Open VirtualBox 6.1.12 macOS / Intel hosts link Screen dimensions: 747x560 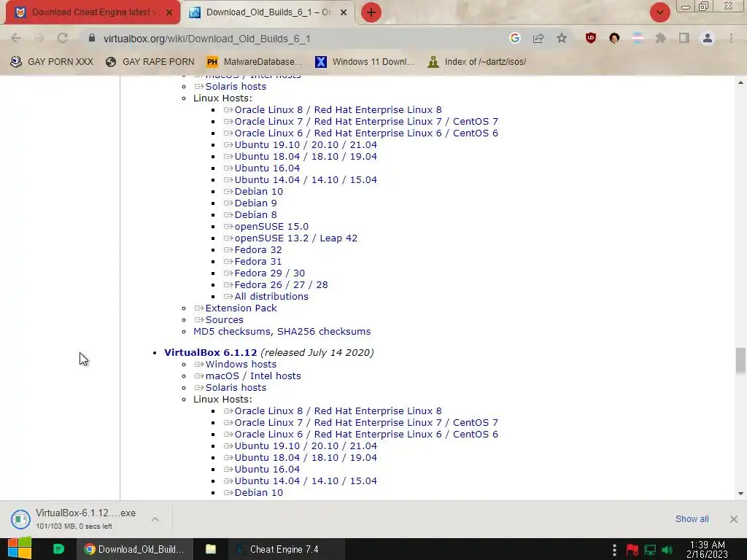tap(253, 376)
